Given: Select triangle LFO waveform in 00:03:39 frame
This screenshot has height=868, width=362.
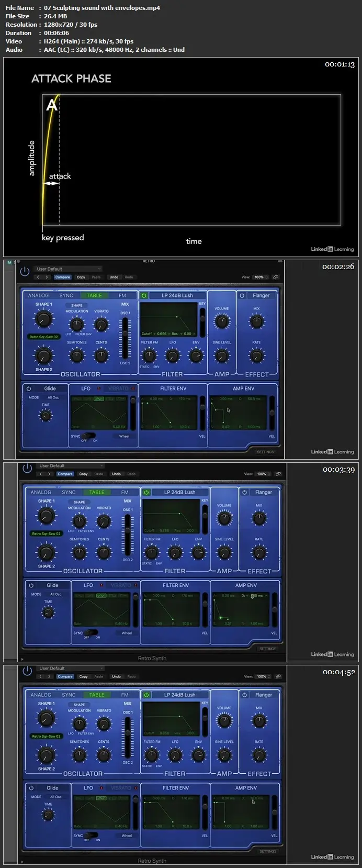Looking at the screenshot, I should (x=101, y=596).
